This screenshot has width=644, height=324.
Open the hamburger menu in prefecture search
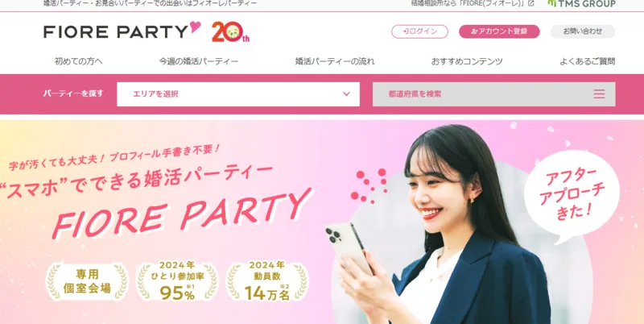[x=599, y=94]
